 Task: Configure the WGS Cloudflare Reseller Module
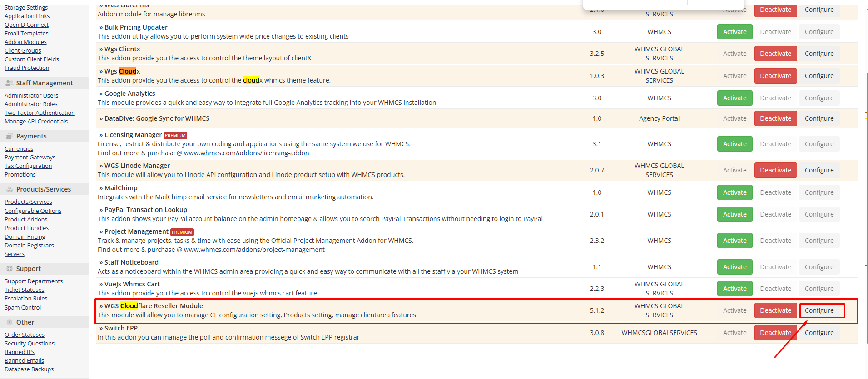819,310
